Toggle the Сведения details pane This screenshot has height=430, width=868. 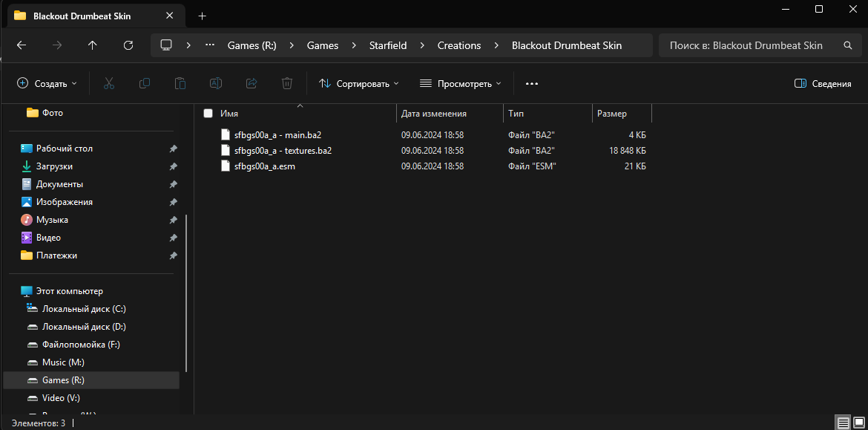pos(823,84)
